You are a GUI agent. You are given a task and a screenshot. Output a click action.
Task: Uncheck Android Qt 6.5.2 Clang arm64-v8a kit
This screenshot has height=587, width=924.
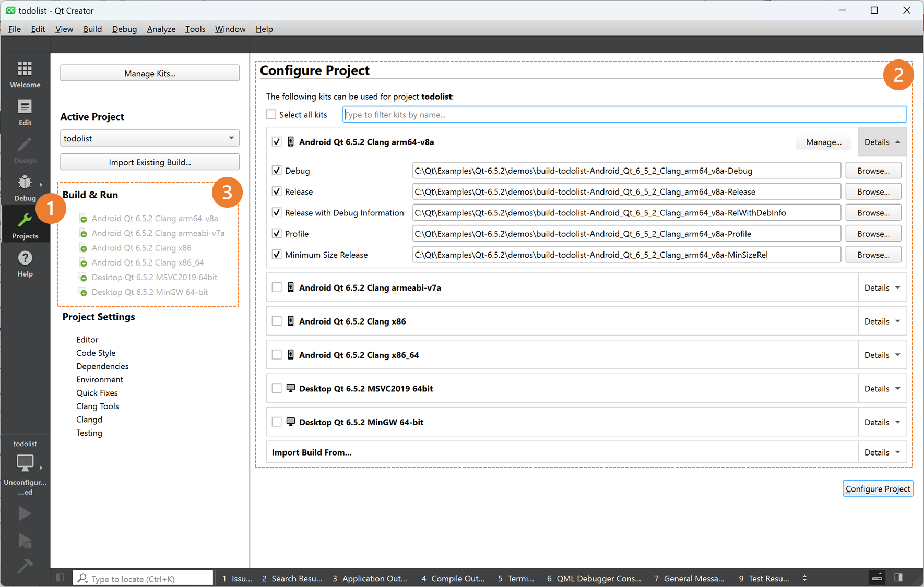[x=277, y=142]
